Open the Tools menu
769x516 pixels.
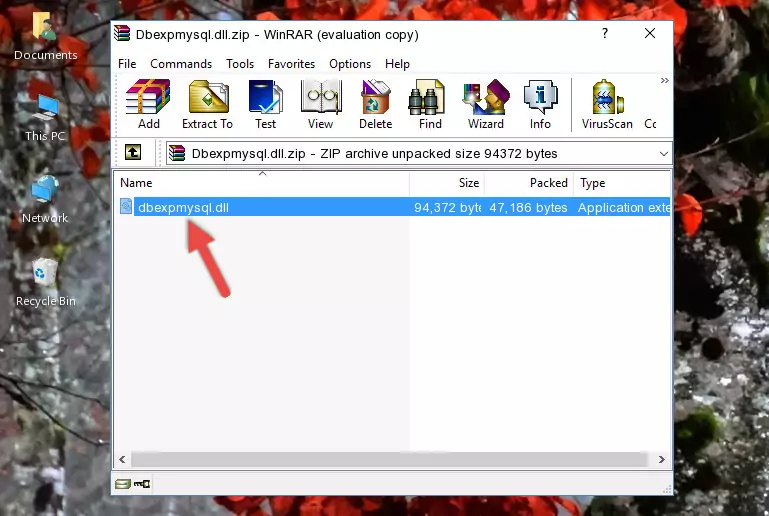click(x=240, y=64)
